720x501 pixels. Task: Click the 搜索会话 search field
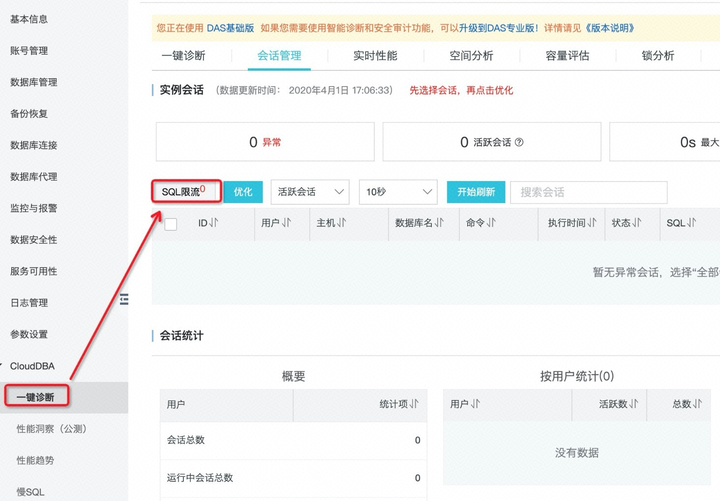(589, 192)
